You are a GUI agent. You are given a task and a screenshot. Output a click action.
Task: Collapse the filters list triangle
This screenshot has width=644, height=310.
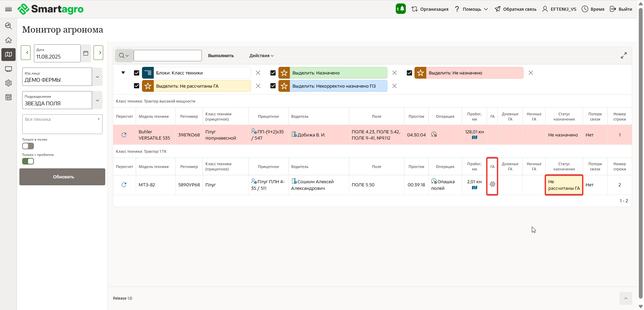pyautogui.click(x=123, y=73)
